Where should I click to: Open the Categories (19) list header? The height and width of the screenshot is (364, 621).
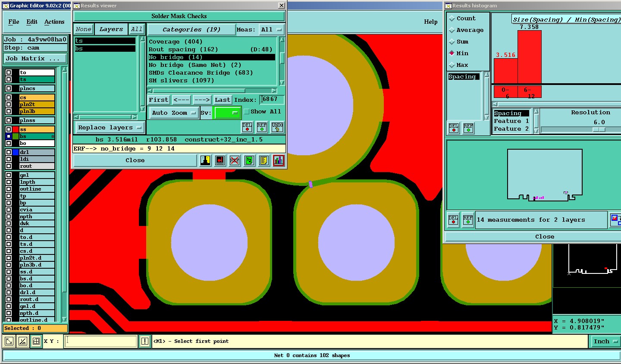tap(191, 30)
